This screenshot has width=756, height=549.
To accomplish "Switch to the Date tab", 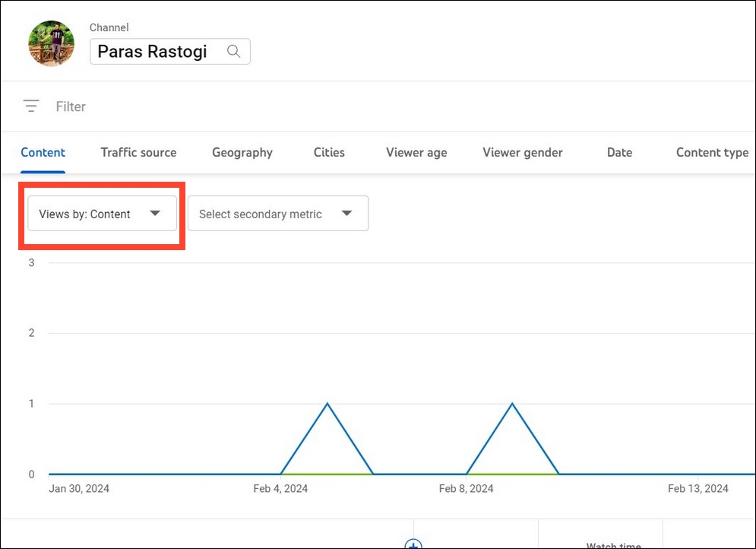I will [619, 152].
